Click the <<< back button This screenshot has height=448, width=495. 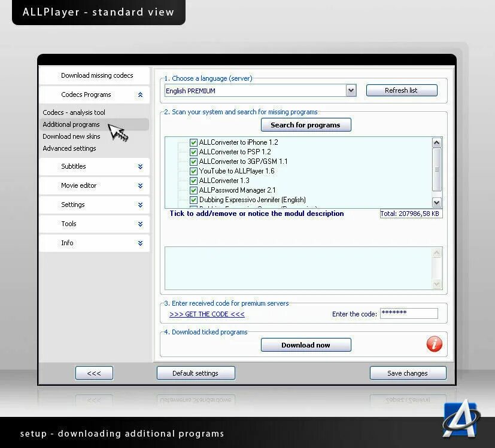(94, 373)
